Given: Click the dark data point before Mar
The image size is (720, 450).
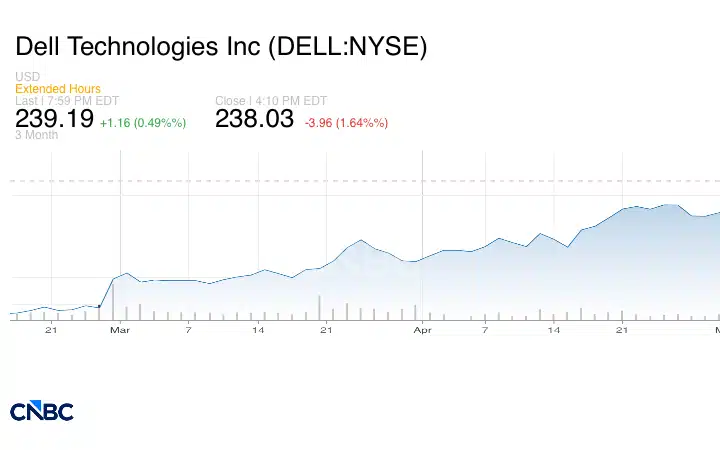Looking at the screenshot, I should 99,306.
